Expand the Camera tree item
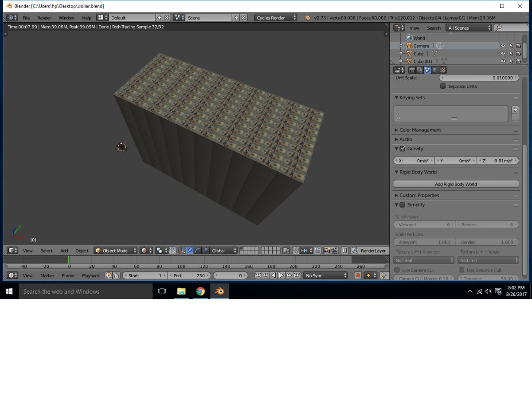532x405 pixels. [x=401, y=46]
